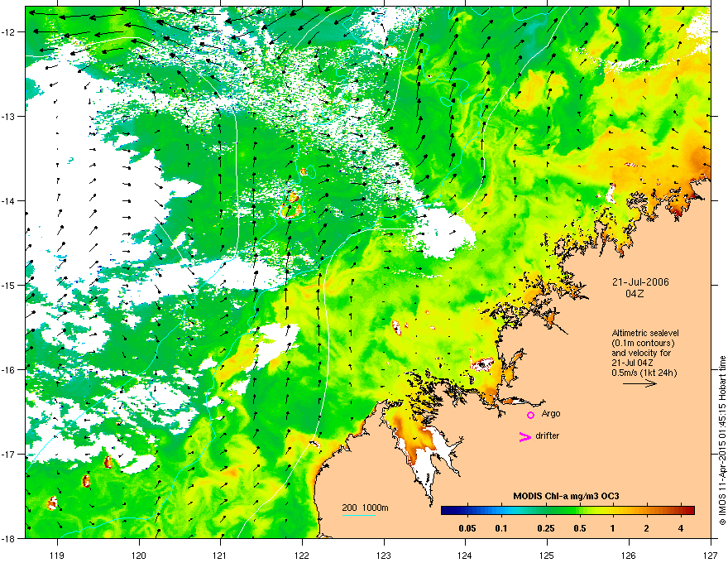Click the colorbar tick value '2'

(647, 528)
